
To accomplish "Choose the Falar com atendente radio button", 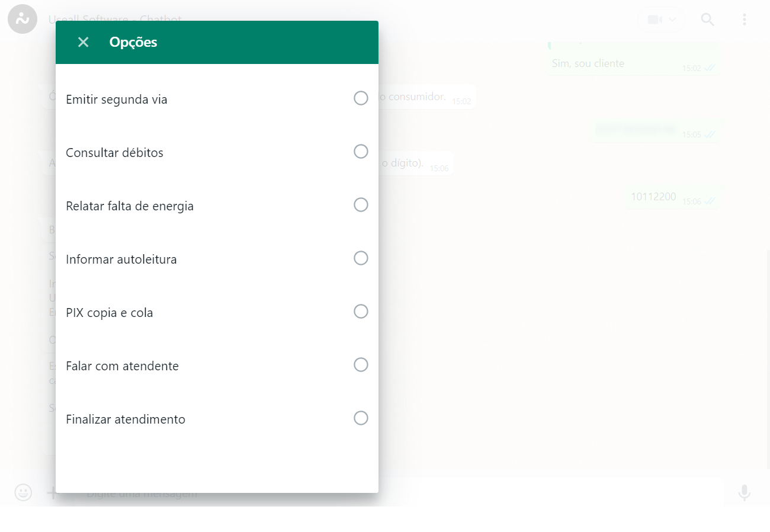I will coord(361,364).
